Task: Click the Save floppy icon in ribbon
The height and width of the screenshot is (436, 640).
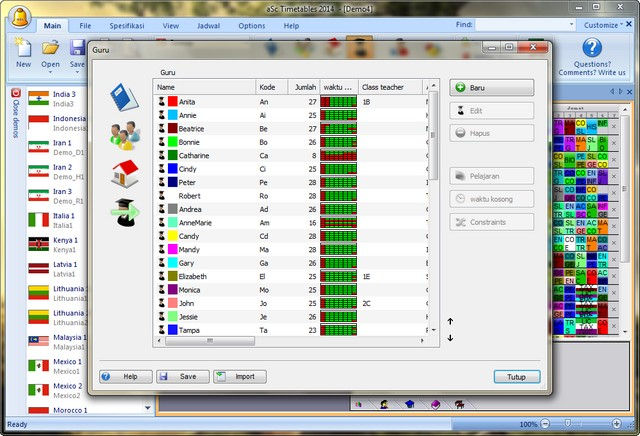Action: [77, 48]
